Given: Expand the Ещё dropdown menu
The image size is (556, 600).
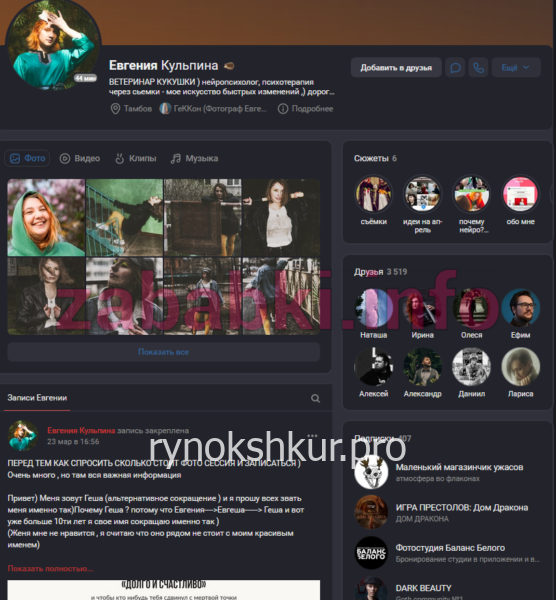Looking at the screenshot, I should click(x=516, y=68).
